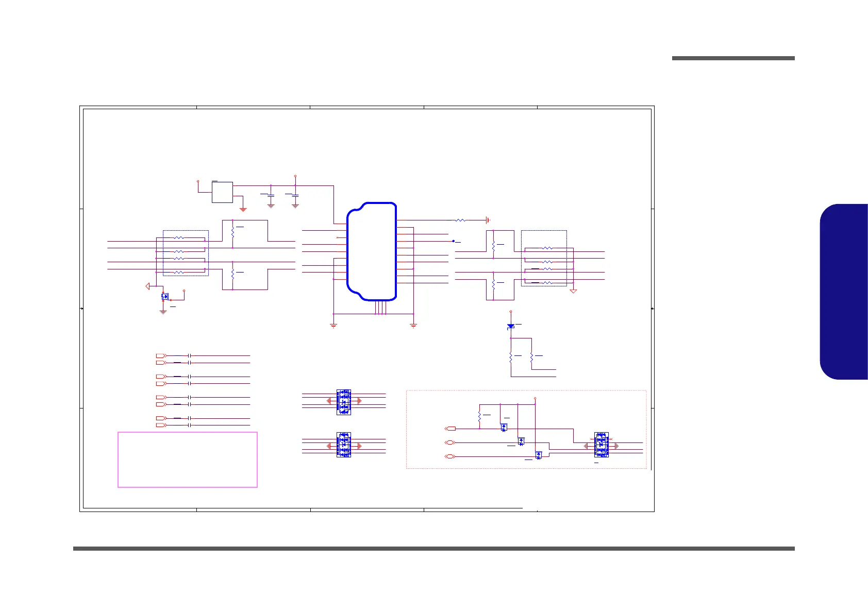Select the lower diode array block in center
This screenshot has height=613, width=868.
(x=343, y=445)
